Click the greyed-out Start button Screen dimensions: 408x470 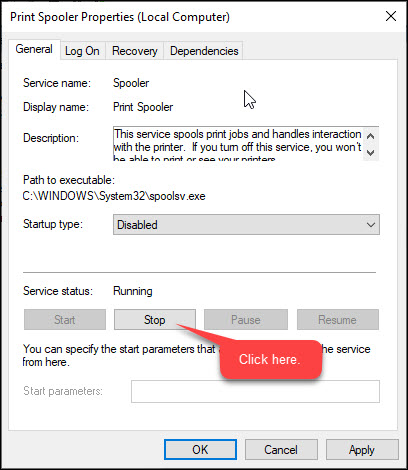[x=65, y=320]
